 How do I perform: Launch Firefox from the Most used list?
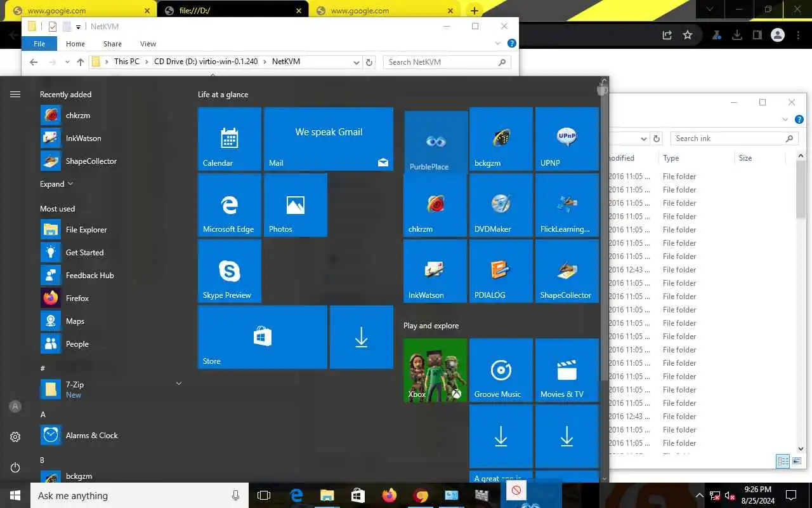coord(111,298)
